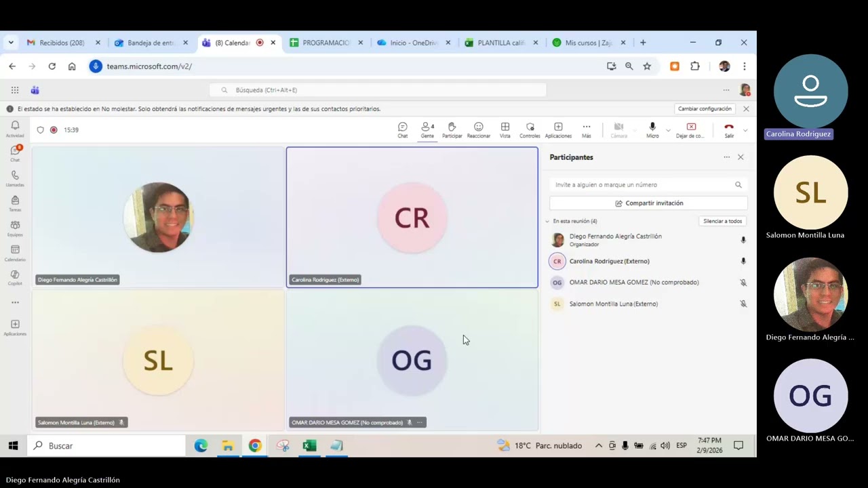Open more sidebar apps ellipsis
Image resolution: width=868 pixels, height=488 pixels.
(15, 302)
